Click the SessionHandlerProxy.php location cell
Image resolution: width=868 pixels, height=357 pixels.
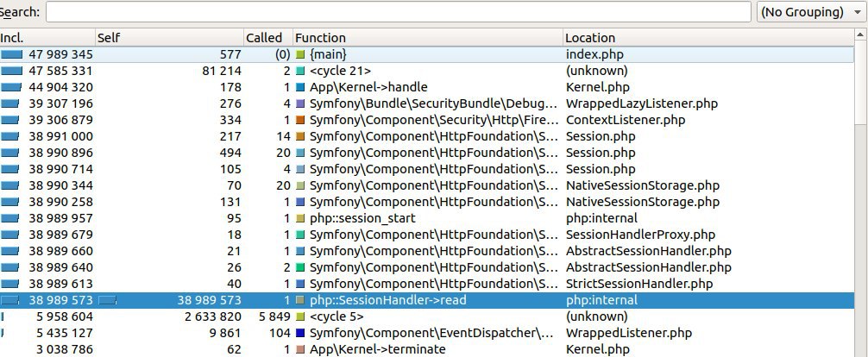point(640,235)
